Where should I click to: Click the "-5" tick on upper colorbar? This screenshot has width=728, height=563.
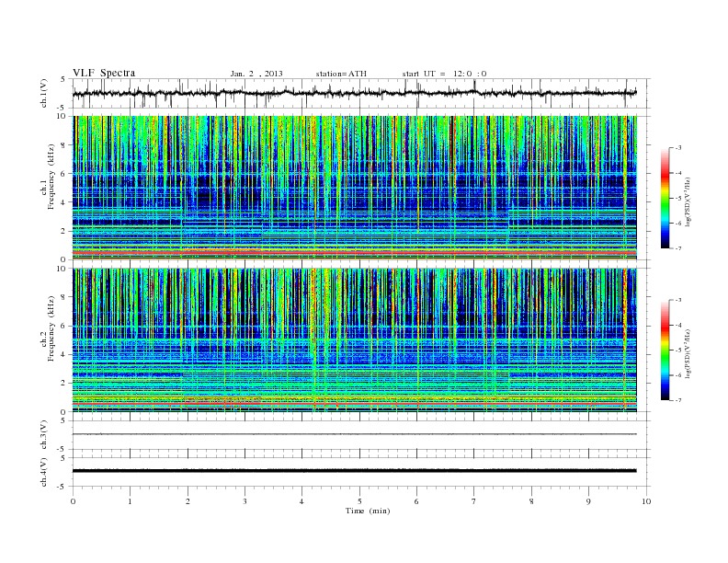(678, 199)
